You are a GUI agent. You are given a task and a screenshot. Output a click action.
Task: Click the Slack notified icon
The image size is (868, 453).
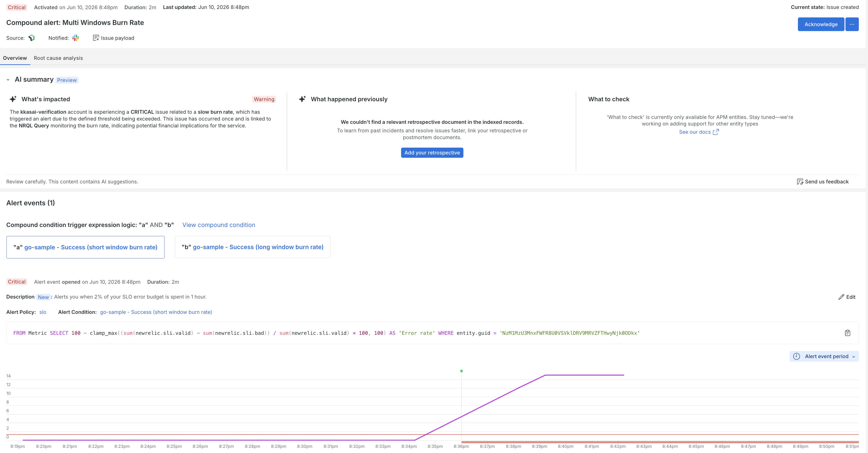[x=76, y=38]
